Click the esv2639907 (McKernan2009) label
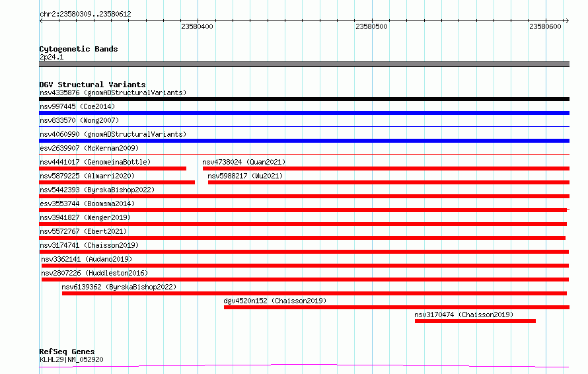588x374 pixels. pos(89,148)
